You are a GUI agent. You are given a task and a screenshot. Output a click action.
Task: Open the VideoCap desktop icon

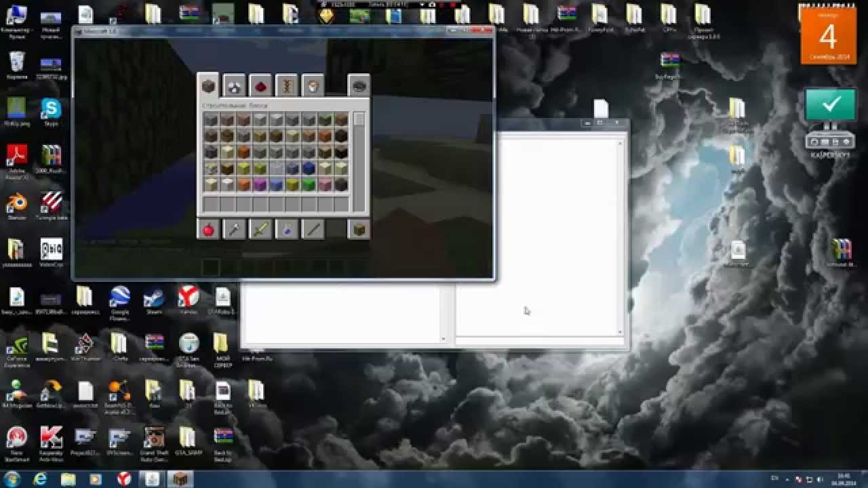click(51, 253)
